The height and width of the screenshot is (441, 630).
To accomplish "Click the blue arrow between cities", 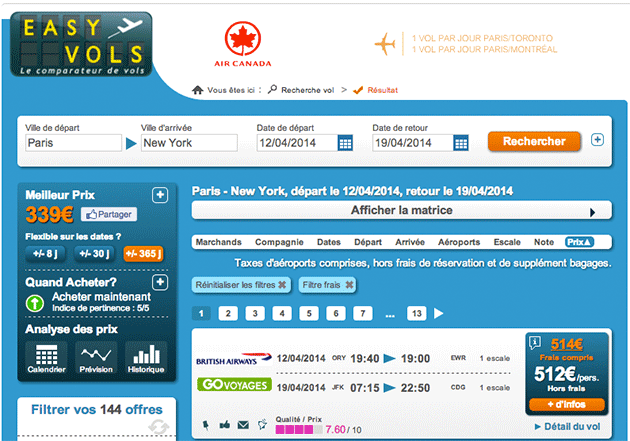I will click(x=131, y=143).
